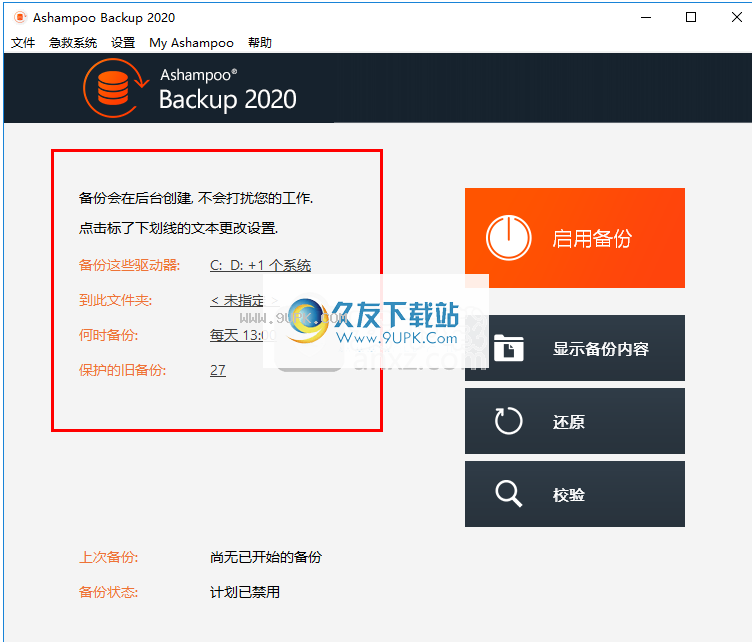Click the 校验 button label
Viewport: 752px width, 642px height.
(569, 495)
